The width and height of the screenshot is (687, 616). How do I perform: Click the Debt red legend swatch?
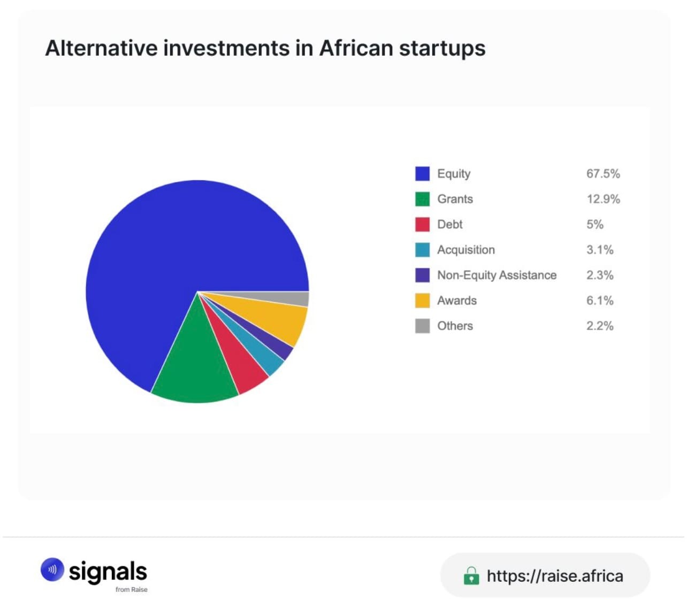[422, 224]
